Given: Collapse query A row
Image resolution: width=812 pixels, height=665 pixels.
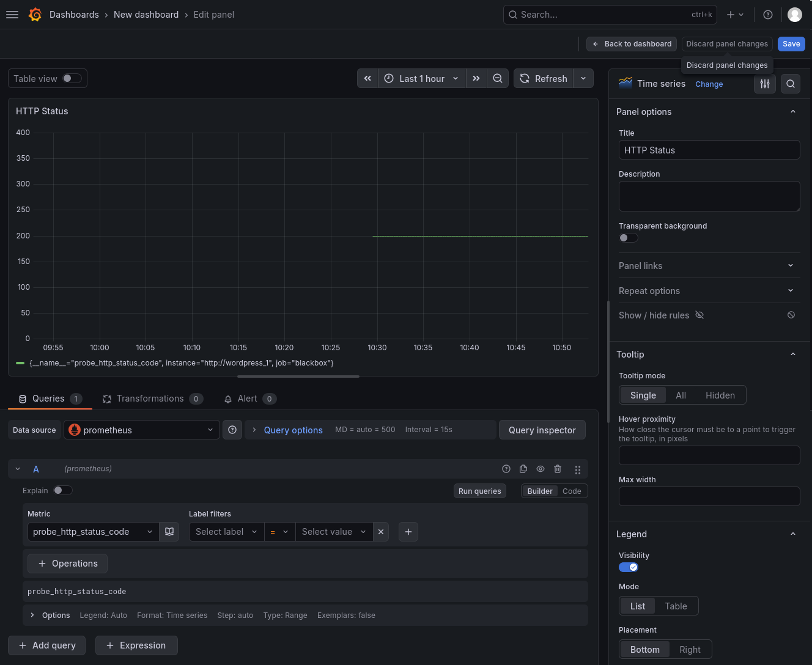Looking at the screenshot, I should coord(18,469).
